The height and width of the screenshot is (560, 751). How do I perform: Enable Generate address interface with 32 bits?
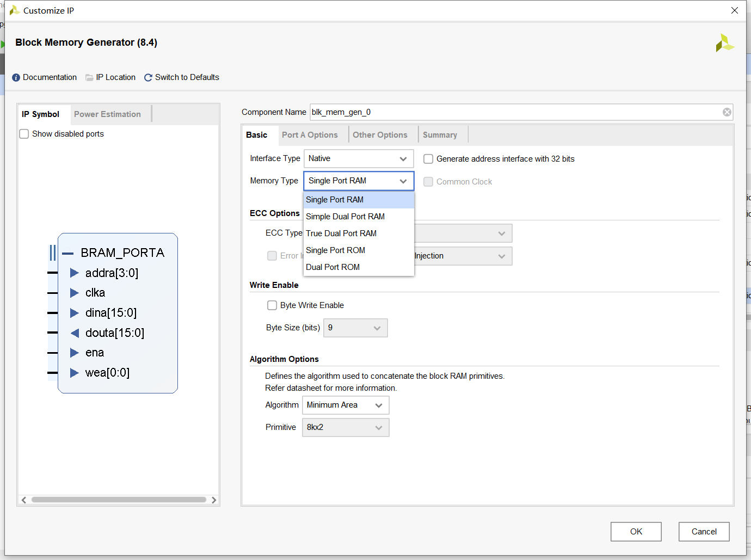[x=428, y=159]
